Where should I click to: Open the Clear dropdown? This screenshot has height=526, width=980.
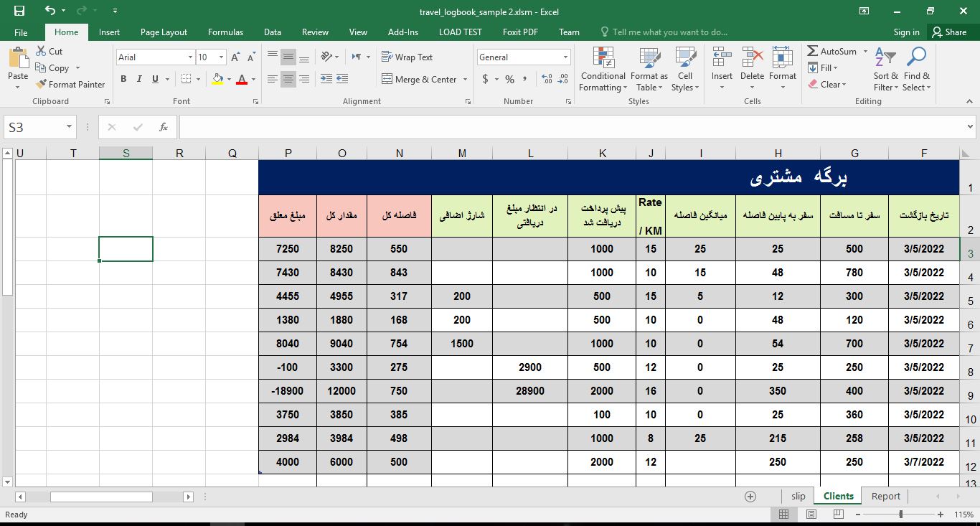click(x=827, y=85)
